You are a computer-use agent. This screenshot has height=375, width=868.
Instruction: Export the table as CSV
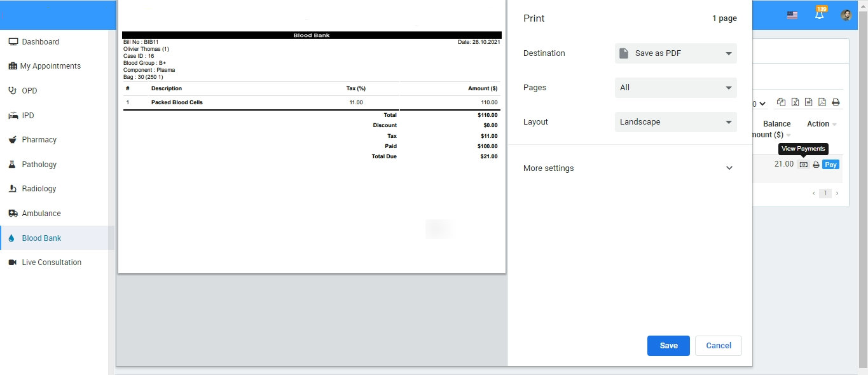pos(808,102)
